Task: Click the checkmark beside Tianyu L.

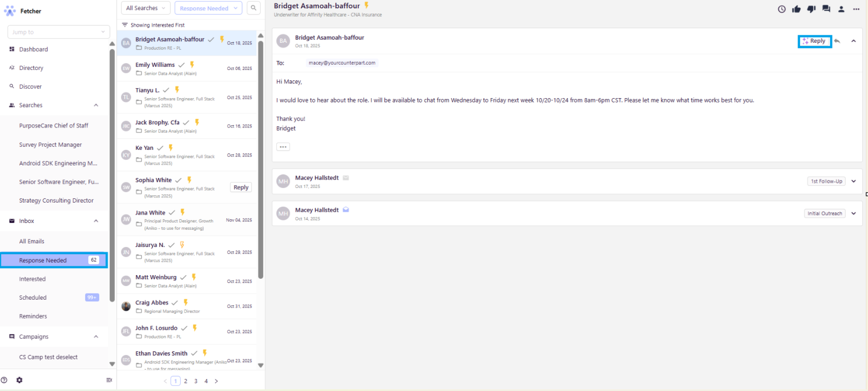Action: 166,90
